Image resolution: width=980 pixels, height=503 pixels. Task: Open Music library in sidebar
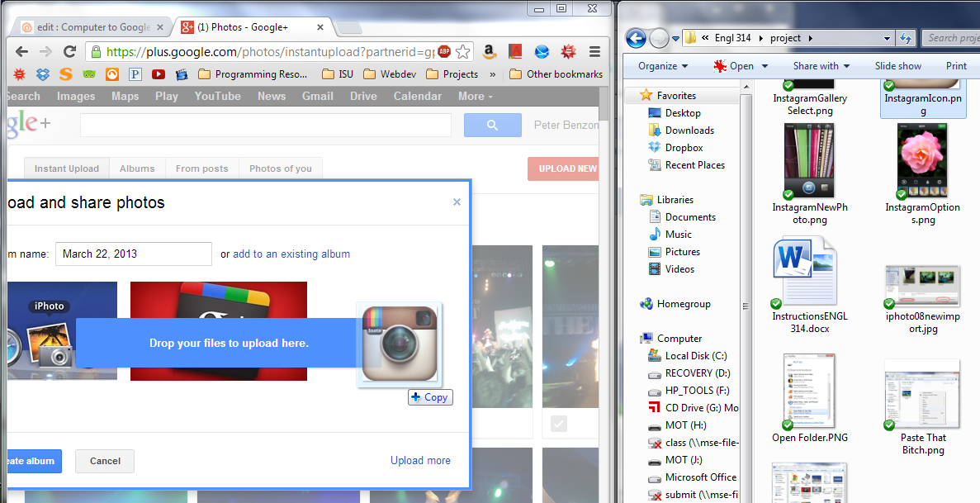(x=670, y=234)
